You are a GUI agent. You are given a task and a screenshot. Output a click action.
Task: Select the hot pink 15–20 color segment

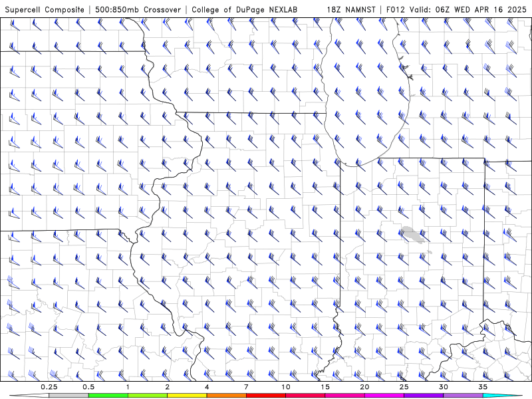[x=344, y=396]
